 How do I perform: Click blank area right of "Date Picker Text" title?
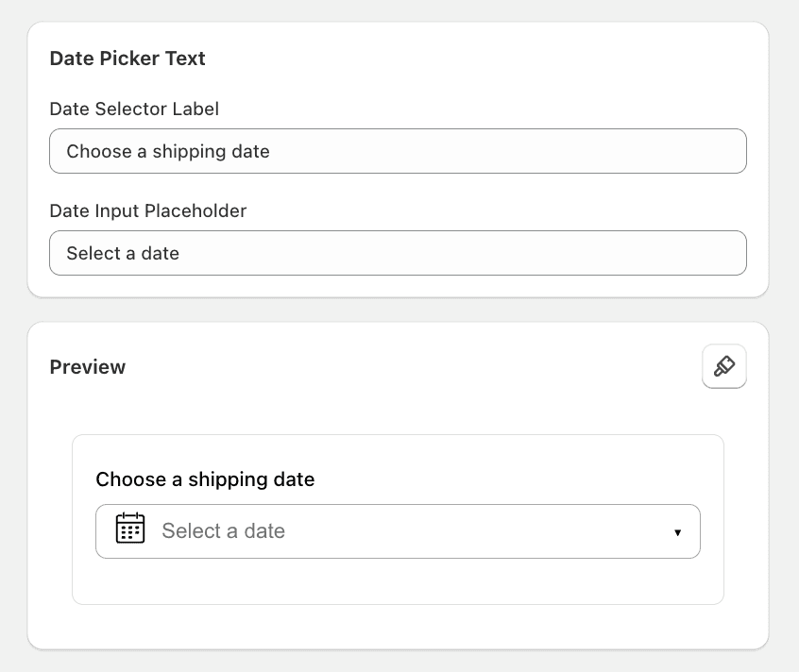click(x=472, y=59)
